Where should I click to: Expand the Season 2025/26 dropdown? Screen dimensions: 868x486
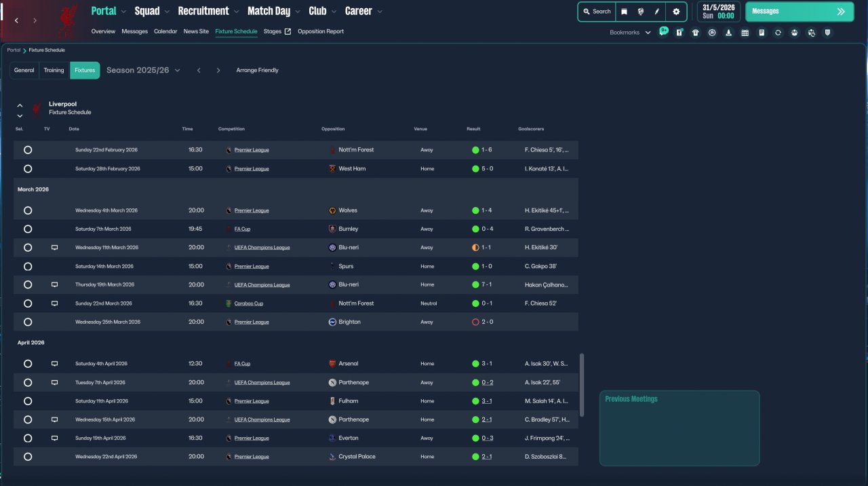177,71
